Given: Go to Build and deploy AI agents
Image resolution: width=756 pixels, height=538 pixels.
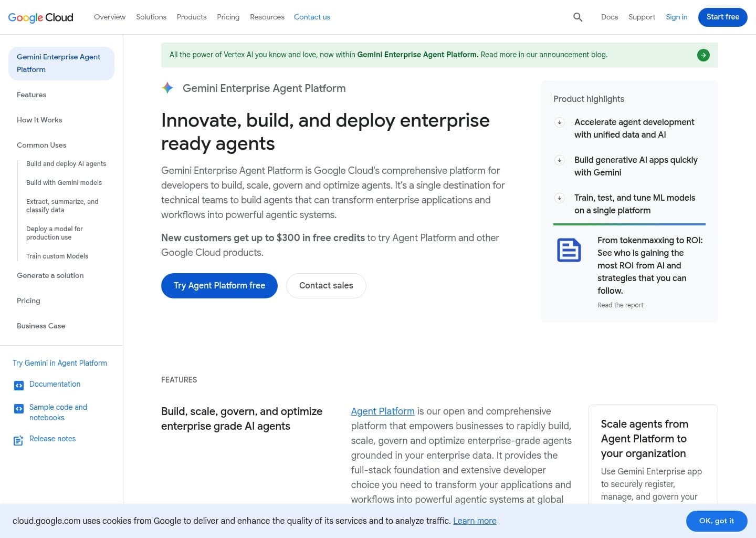Looking at the screenshot, I should pyautogui.click(x=66, y=164).
